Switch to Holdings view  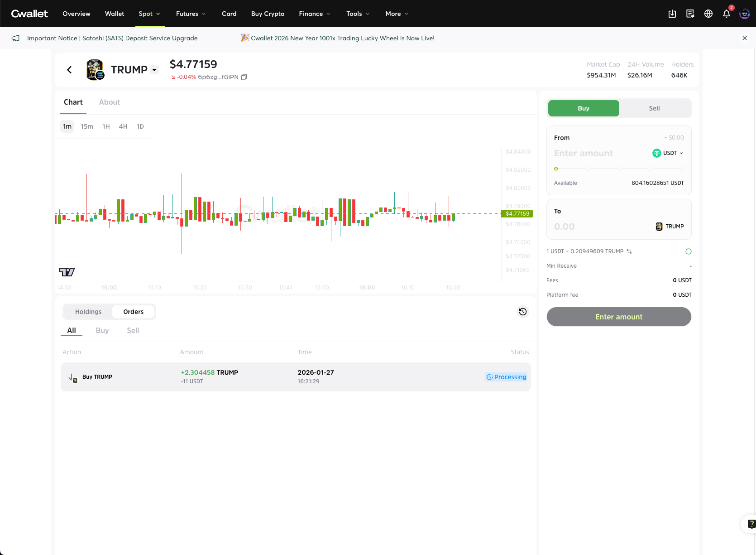[88, 312]
